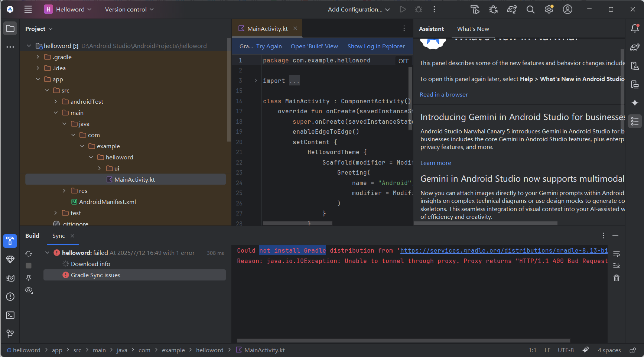Screen dimensions: 644x357
Task: Close the MainActivity.kt tab
Action: pyautogui.click(x=295, y=28)
